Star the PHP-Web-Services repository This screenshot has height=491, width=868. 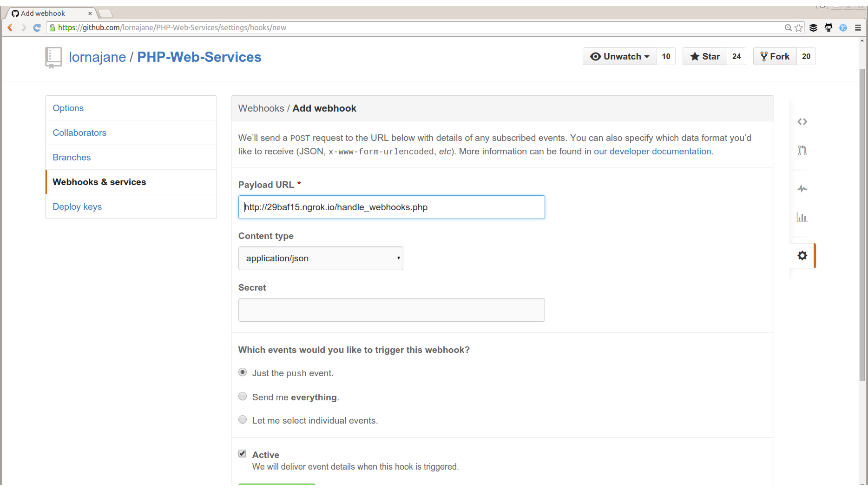click(x=705, y=57)
